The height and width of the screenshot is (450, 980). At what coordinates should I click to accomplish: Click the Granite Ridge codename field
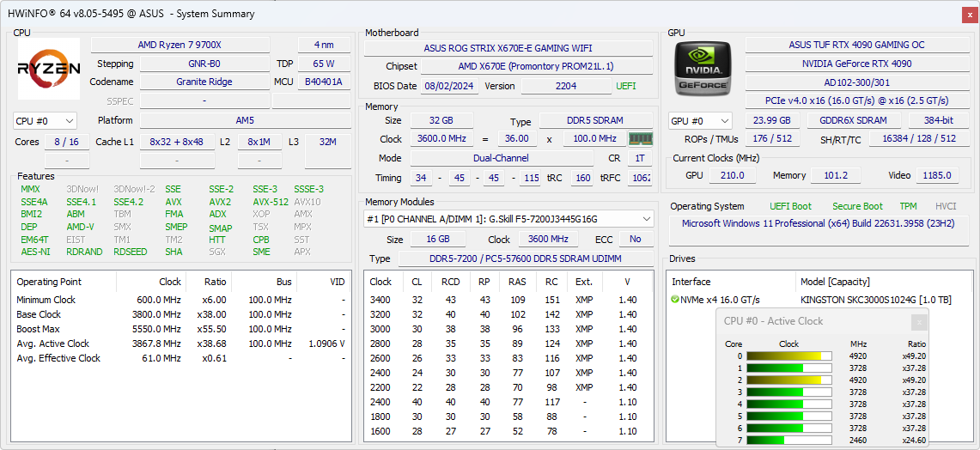(204, 82)
